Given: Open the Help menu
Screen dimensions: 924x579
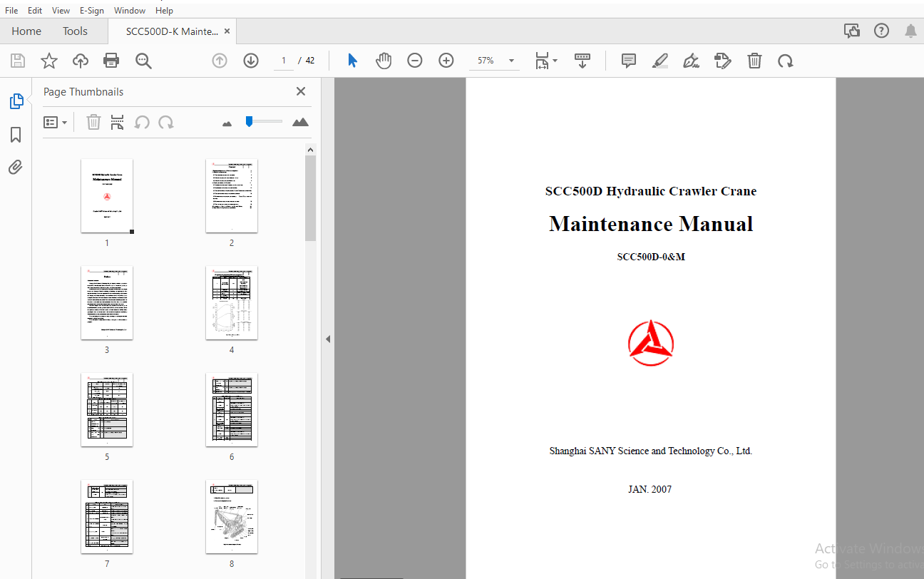Looking at the screenshot, I should pyautogui.click(x=164, y=10).
